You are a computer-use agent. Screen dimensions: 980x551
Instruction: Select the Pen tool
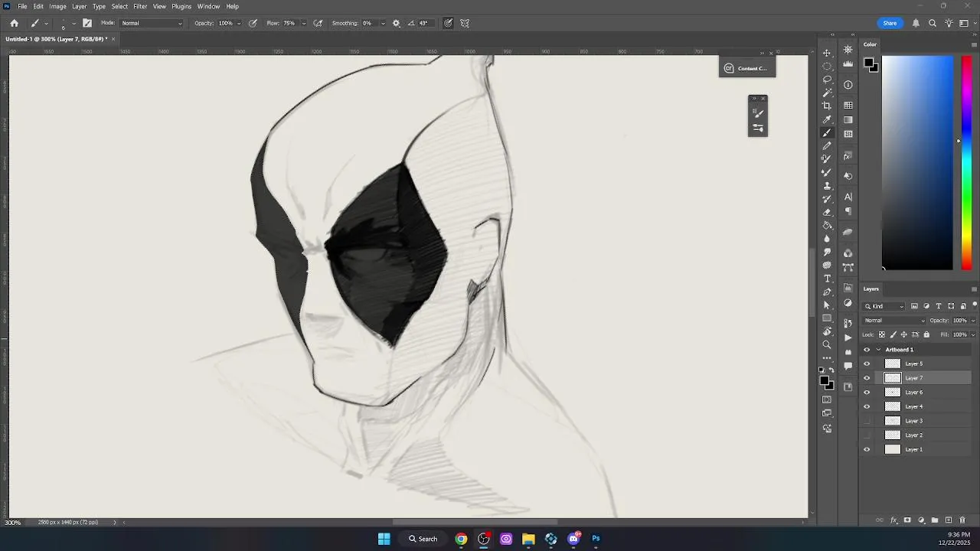827,292
